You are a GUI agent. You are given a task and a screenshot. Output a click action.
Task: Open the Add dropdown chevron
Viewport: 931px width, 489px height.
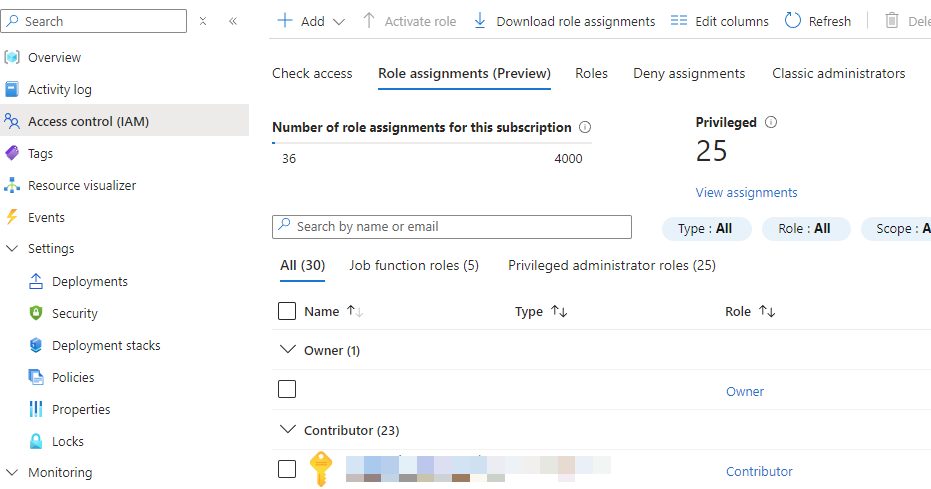(338, 22)
